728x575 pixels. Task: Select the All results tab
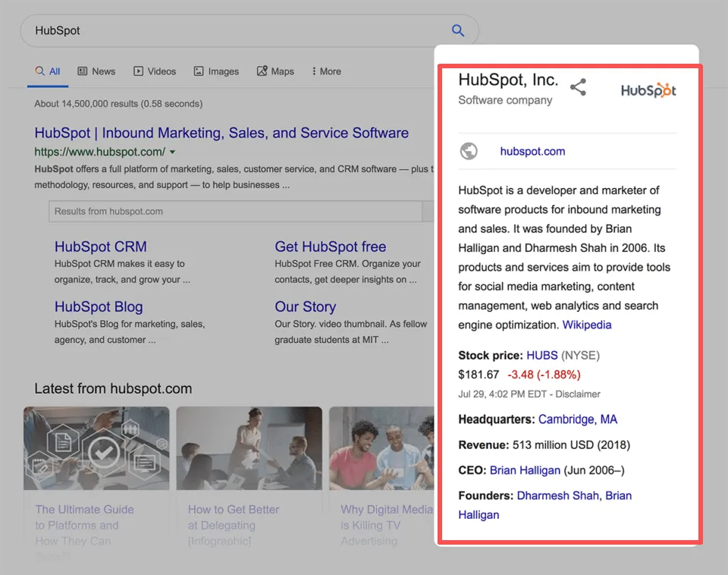[x=48, y=71]
